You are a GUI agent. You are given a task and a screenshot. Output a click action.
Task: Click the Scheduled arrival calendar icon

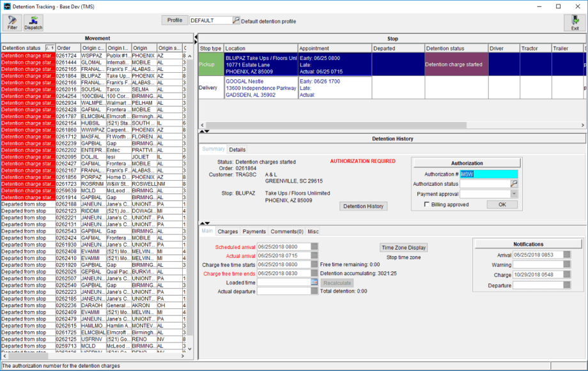click(314, 246)
